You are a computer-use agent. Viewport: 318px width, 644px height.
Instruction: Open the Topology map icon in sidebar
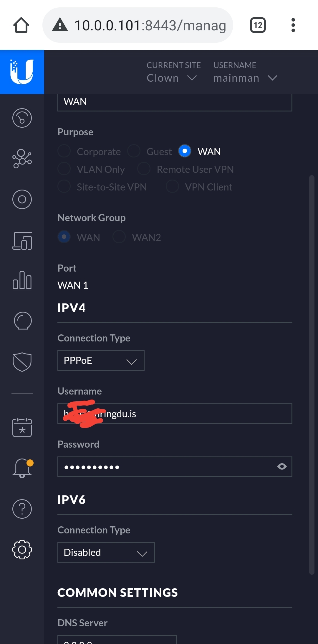22,159
